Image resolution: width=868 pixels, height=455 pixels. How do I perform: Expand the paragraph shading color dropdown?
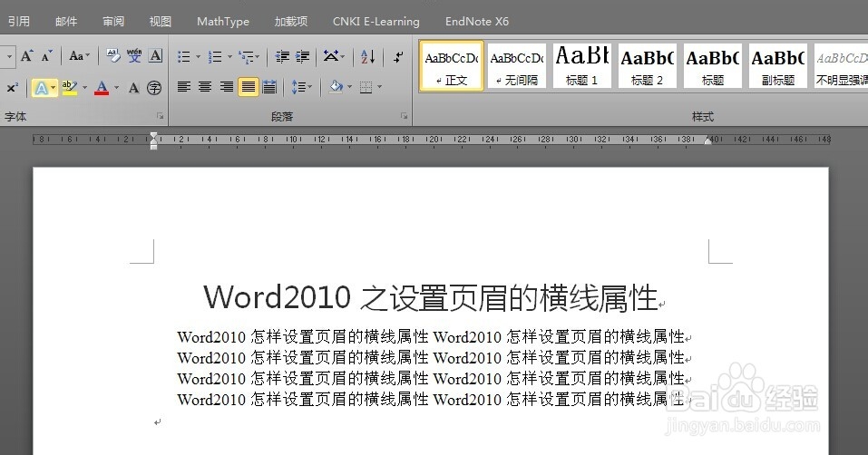click(349, 87)
